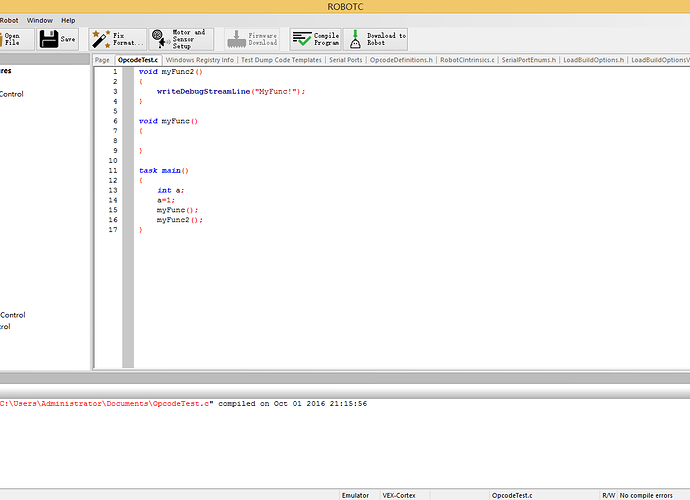The image size is (690, 500).
Task: Click the "myFunc();" call on line 15
Action: pos(178,210)
